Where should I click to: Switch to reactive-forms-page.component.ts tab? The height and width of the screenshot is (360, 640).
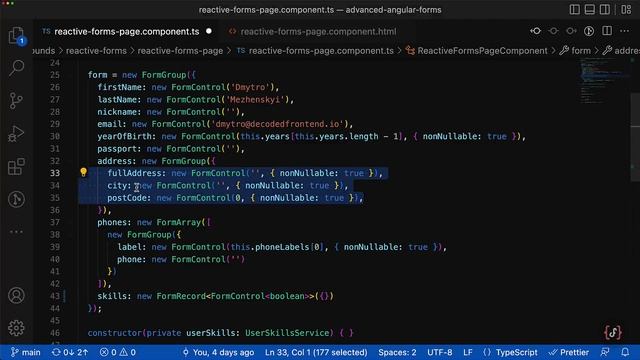pyautogui.click(x=127, y=31)
